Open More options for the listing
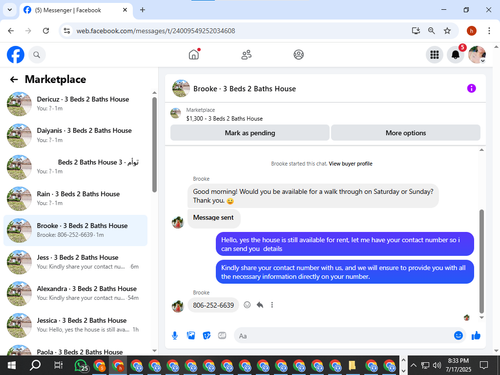Screen dimensions: 500x375 [x=406, y=133]
